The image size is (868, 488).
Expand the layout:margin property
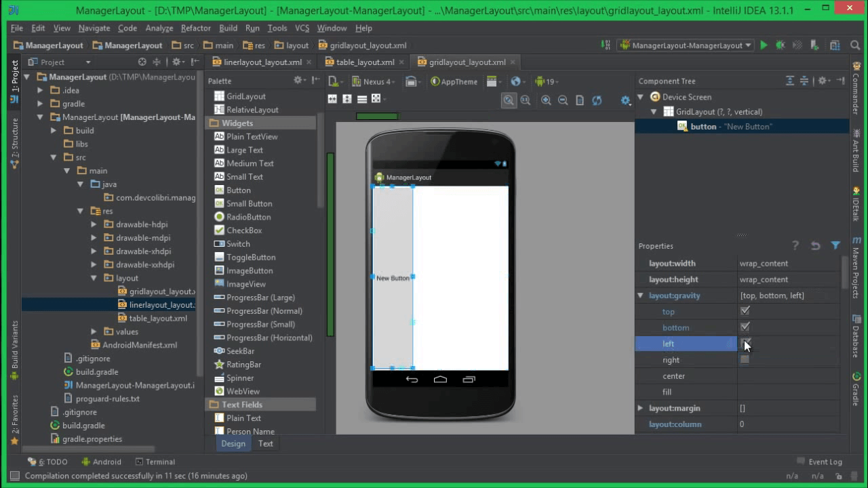click(x=640, y=408)
